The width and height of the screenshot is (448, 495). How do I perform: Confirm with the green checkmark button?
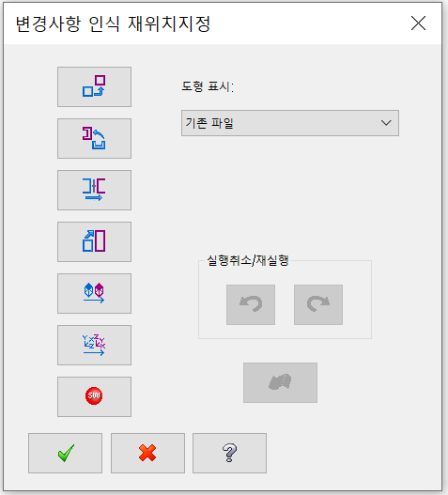[65, 453]
